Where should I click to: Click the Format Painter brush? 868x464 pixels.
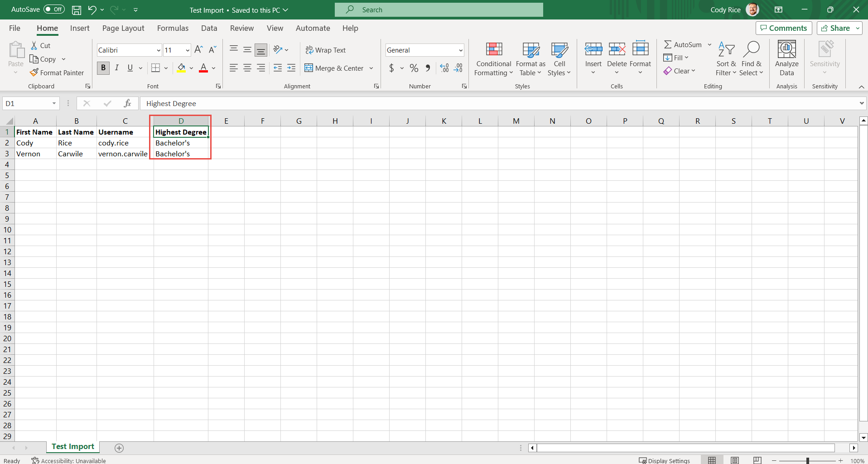click(34, 72)
